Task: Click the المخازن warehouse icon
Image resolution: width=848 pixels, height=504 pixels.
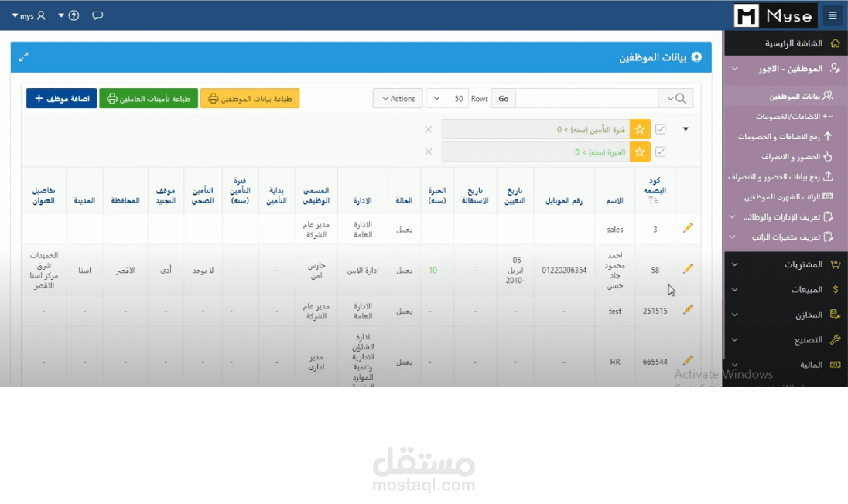Action: (x=836, y=315)
